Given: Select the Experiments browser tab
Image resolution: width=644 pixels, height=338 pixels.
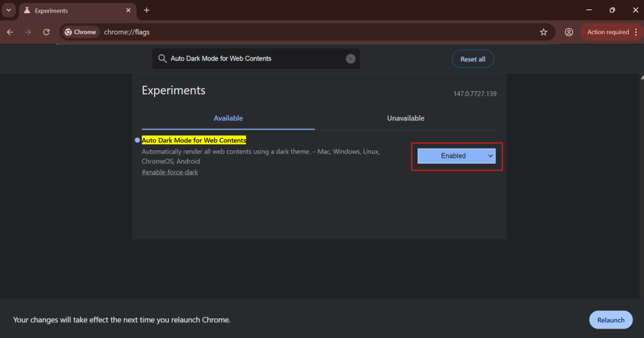Looking at the screenshot, I should [77, 11].
